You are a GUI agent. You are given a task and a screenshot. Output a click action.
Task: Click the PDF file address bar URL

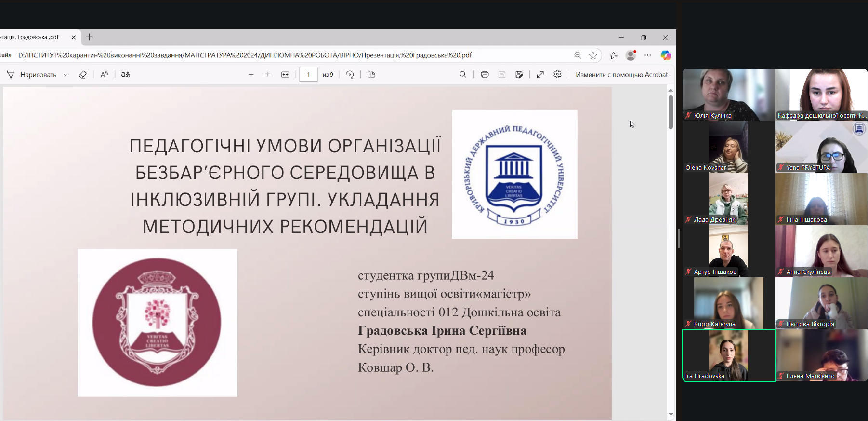click(245, 55)
